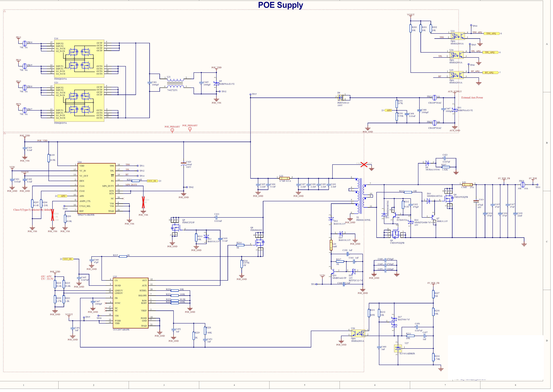Select the L22 4.7uH inductor symbol

pos(284,179)
